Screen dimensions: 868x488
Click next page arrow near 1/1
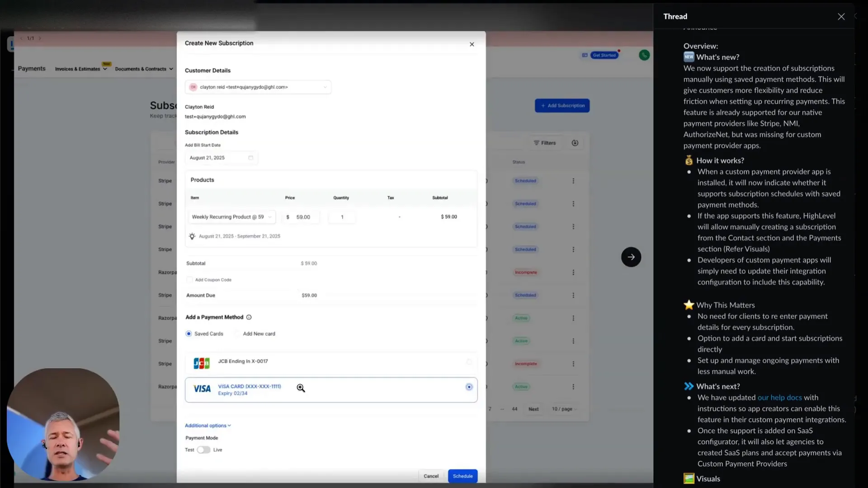[x=40, y=38]
